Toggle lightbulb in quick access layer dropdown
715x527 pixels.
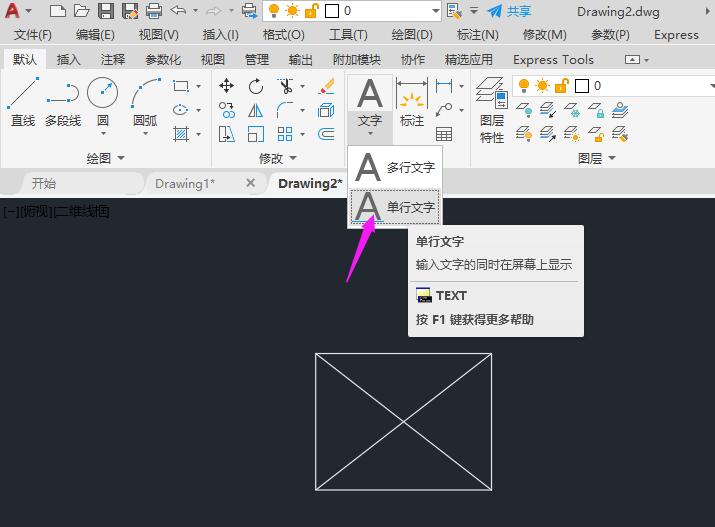coord(274,10)
